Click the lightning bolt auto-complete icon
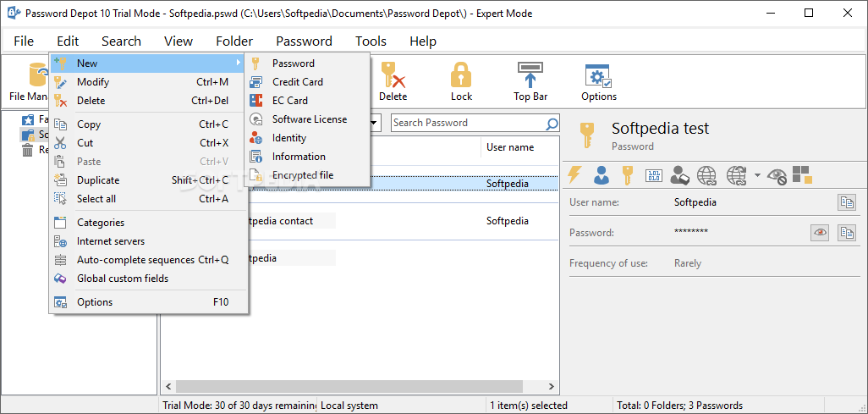The height and width of the screenshot is (414, 868). [575, 175]
